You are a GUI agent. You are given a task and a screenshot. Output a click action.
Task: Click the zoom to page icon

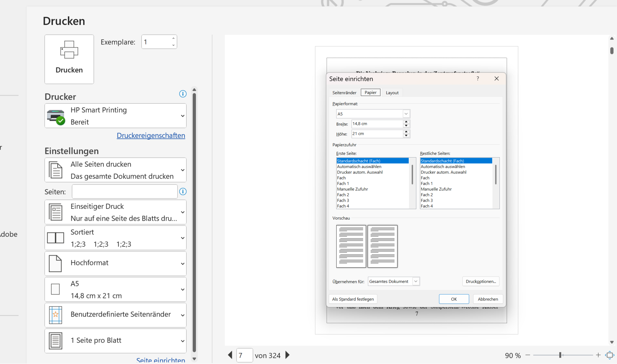coord(610,355)
